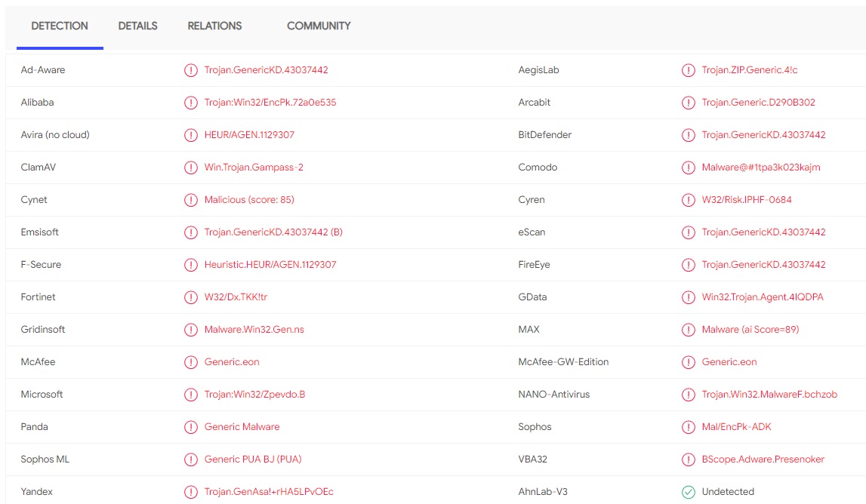Click the alert icon next to ClamAV result

click(x=190, y=167)
